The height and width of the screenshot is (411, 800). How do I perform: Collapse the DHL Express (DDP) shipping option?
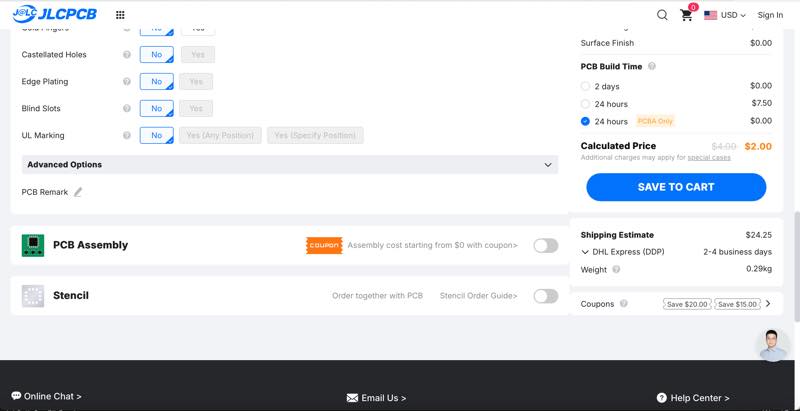[585, 252]
